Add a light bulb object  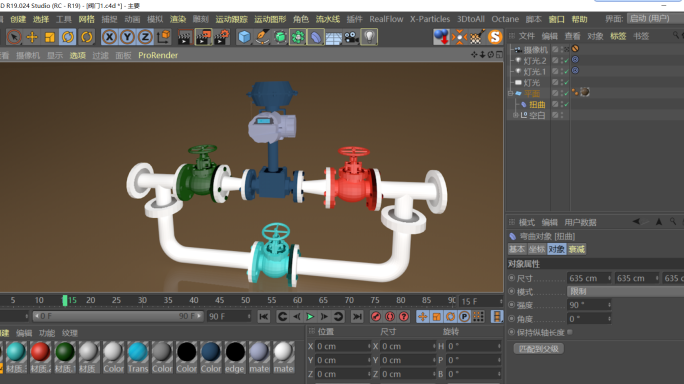[x=369, y=37]
